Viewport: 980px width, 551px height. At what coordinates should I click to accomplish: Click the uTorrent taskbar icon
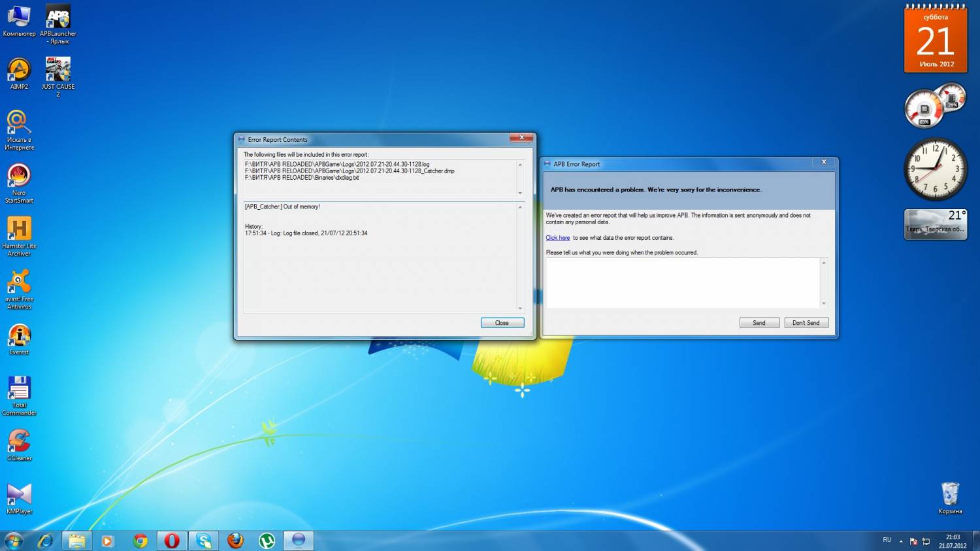[267, 541]
